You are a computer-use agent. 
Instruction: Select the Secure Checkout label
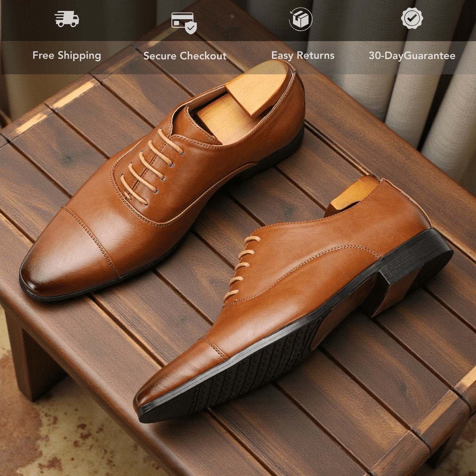(x=185, y=56)
